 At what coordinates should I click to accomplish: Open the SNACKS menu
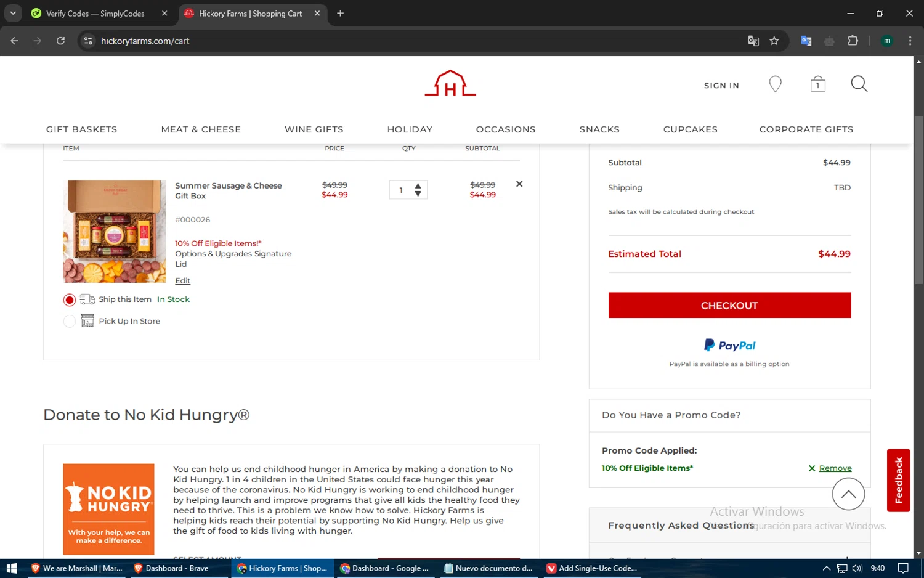(x=599, y=129)
